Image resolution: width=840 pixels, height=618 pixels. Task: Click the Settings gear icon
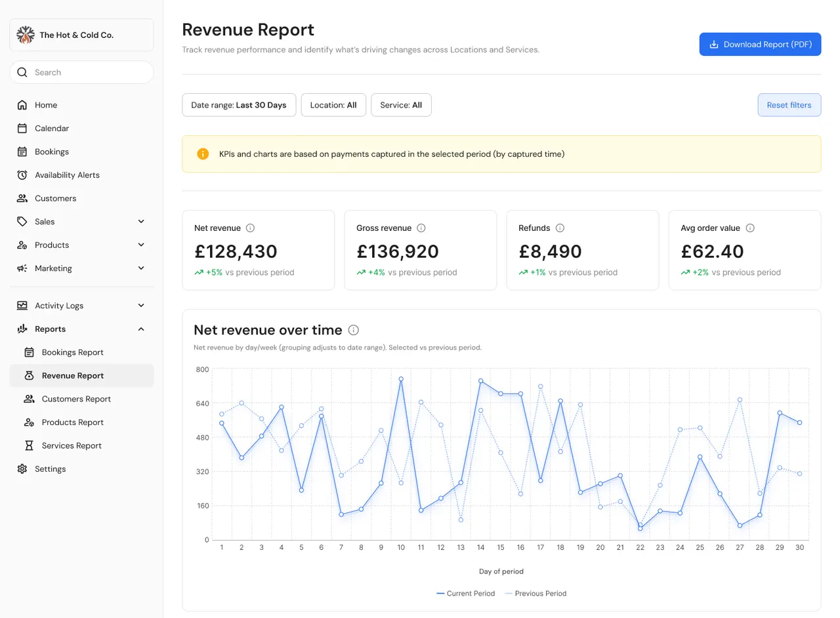(x=22, y=469)
